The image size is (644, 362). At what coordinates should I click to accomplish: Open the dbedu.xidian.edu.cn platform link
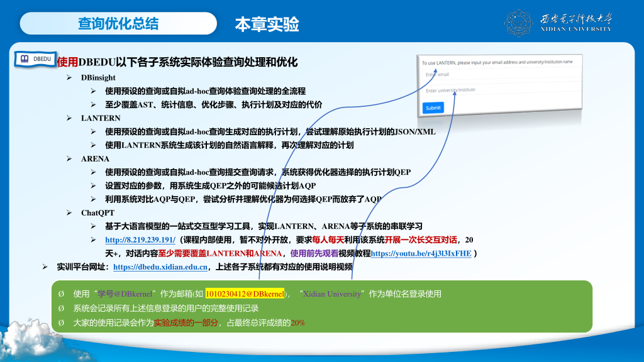coord(160,266)
